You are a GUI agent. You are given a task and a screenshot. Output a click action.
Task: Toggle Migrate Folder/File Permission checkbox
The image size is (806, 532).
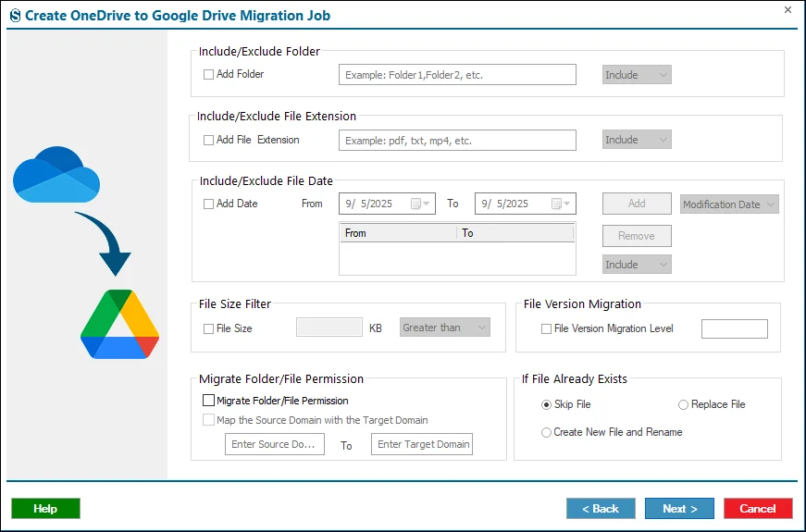tap(209, 401)
